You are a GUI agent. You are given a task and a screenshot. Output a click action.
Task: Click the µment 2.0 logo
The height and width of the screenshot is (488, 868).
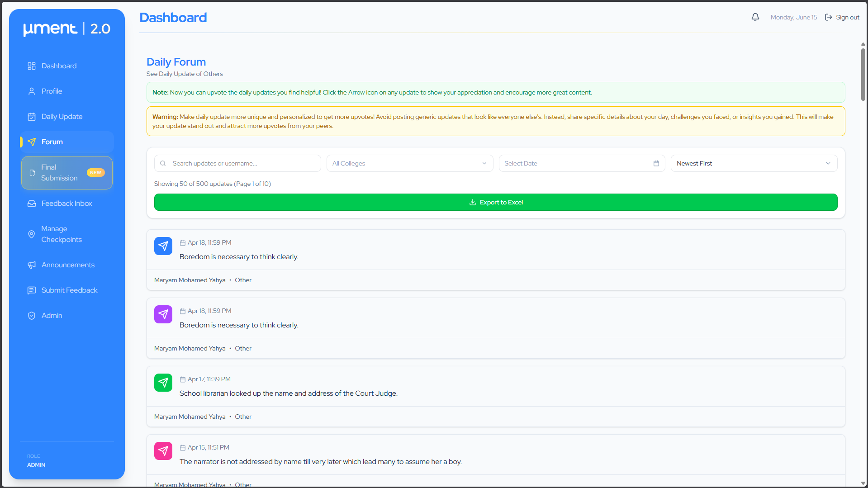coord(67,28)
